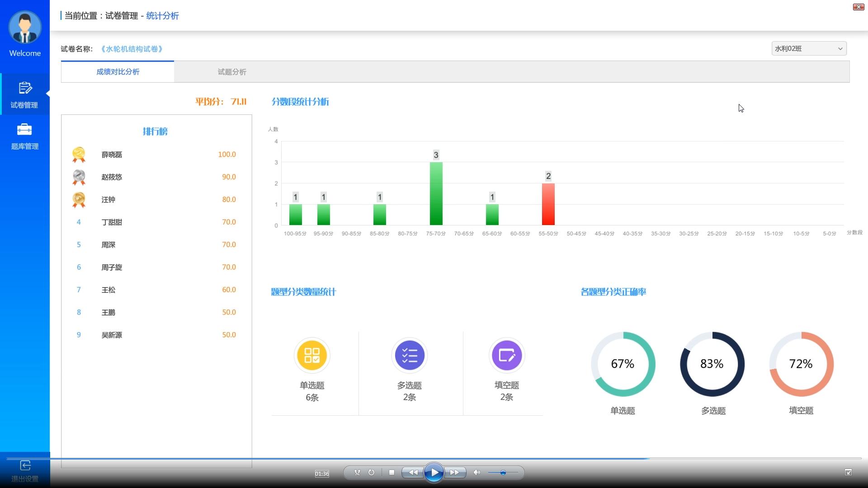Screen dimensions: 868x488
Task: Toggle repeat in media player
Action: [x=371, y=473]
